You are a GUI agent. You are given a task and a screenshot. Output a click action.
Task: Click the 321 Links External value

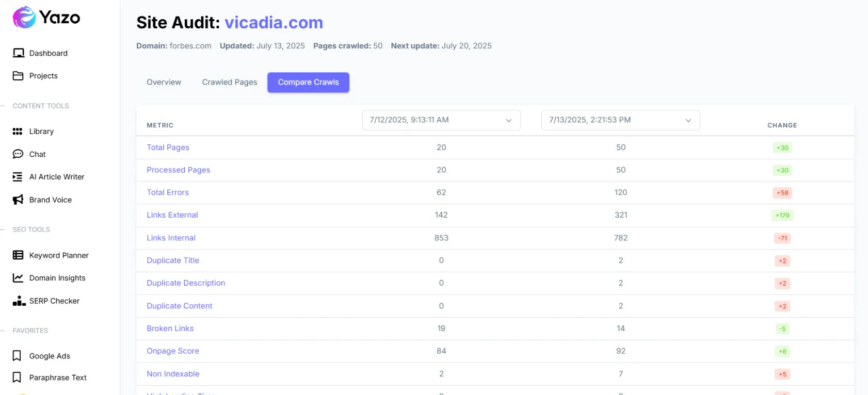pyautogui.click(x=621, y=215)
